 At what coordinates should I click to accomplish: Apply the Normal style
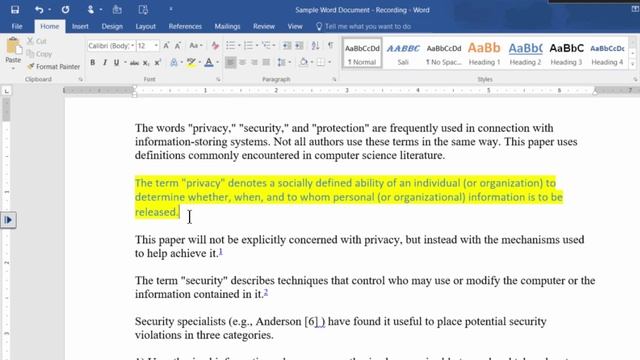362,53
